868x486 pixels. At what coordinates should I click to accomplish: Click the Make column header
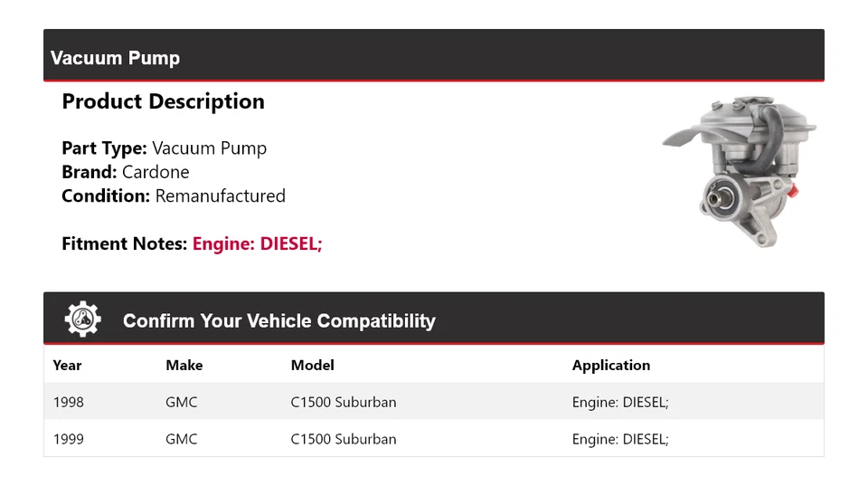(184, 366)
